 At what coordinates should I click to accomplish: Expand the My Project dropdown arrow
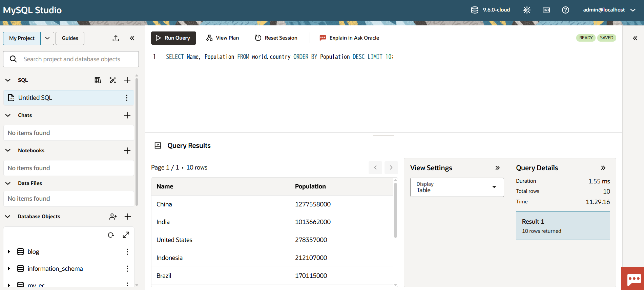pos(47,38)
